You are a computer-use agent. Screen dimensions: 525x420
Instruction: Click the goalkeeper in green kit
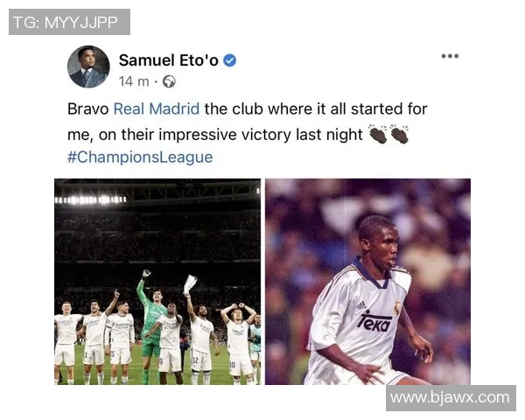click(151, 326)
